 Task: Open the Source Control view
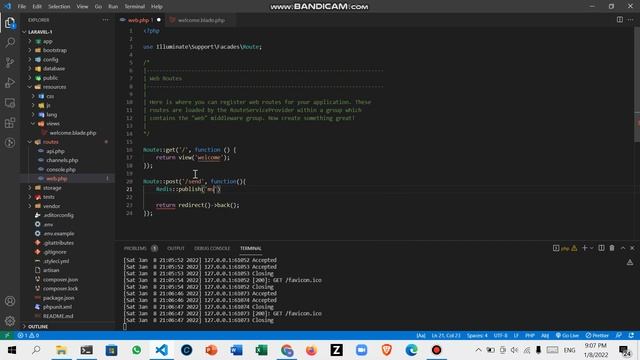[x=10, y=62]
